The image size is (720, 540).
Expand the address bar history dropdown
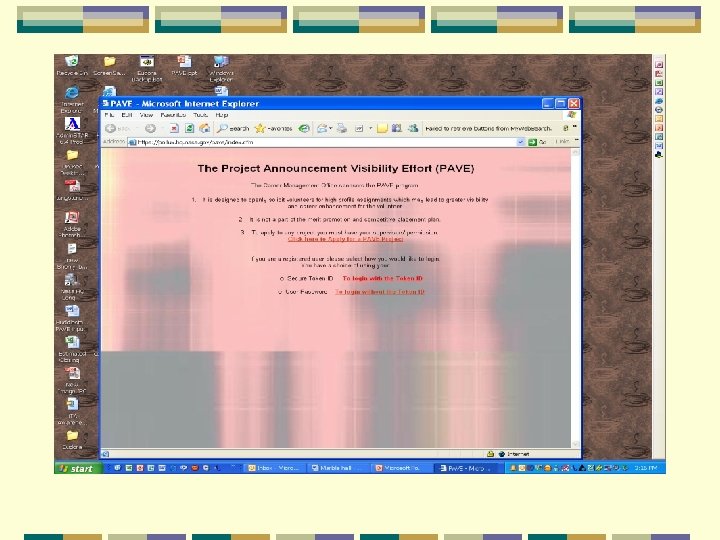click(520, 142)
